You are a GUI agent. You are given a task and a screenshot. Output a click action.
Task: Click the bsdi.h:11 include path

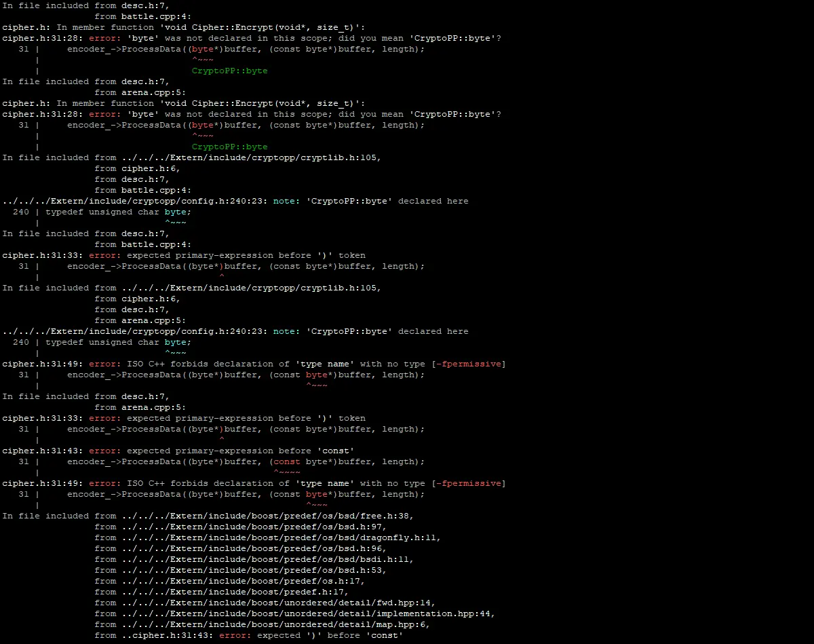[268, 559]
